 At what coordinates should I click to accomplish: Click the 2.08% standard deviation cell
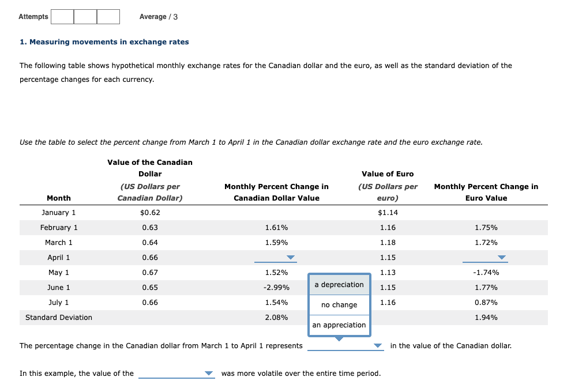tap(276, 317)
